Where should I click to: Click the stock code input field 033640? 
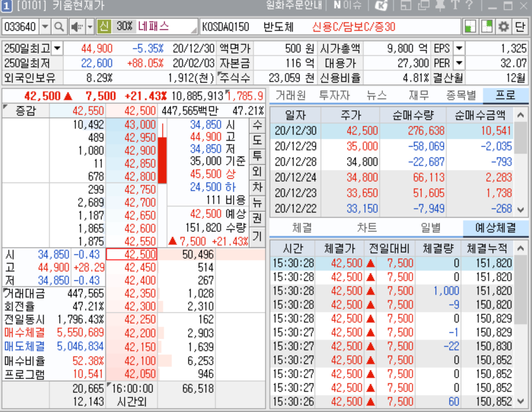click(x=20, y=27)
